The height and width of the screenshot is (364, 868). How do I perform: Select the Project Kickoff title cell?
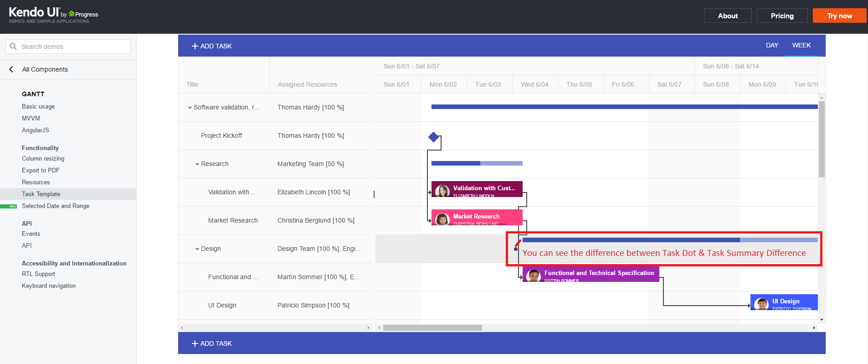[x=224, y=135]
